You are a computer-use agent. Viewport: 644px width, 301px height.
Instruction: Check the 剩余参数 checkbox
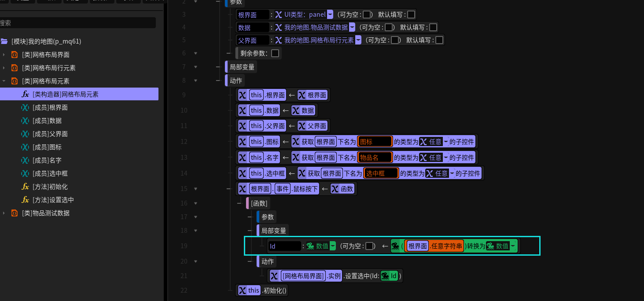(x=275, y=53)
